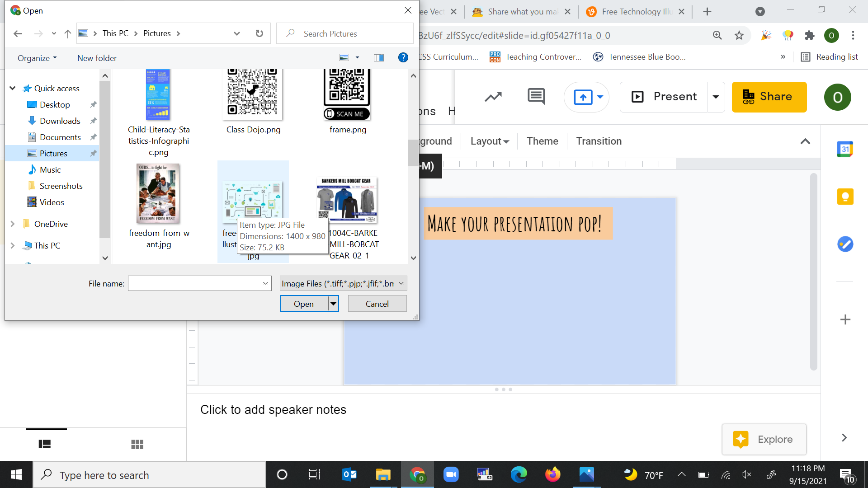Viewport: 868px width, 488px height.
Task: Cancel the Open dialog
Action: (377, 303)
